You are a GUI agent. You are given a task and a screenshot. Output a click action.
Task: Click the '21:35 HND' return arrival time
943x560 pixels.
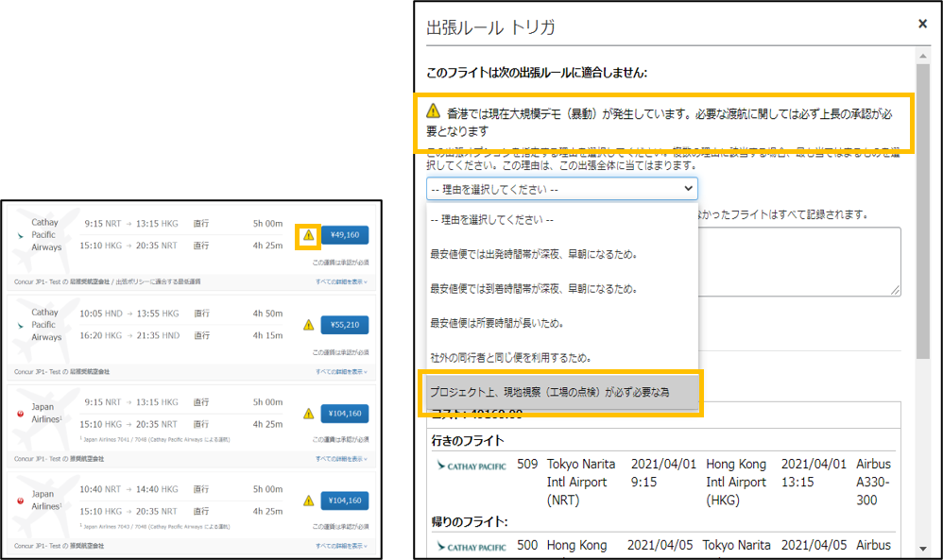click(x=158, y=336)
